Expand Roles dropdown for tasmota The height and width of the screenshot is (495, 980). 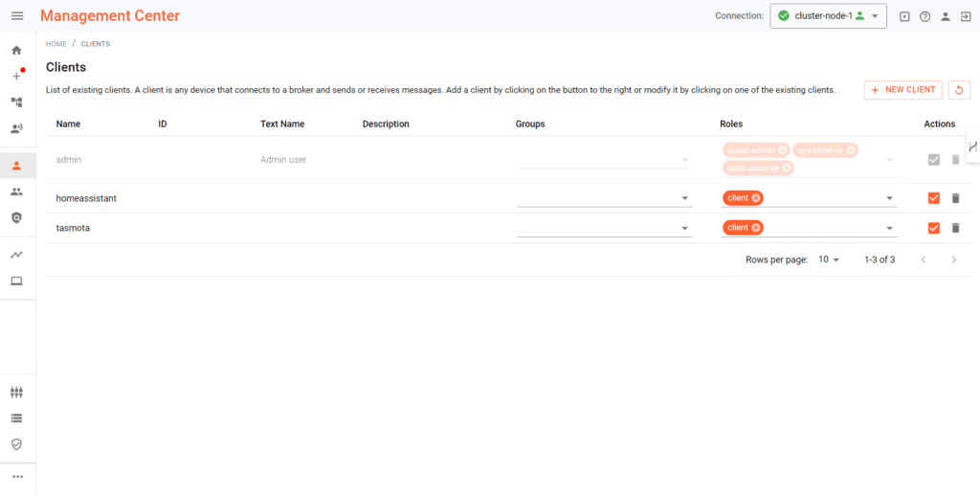pyautogui.click(x=889, y=228)
